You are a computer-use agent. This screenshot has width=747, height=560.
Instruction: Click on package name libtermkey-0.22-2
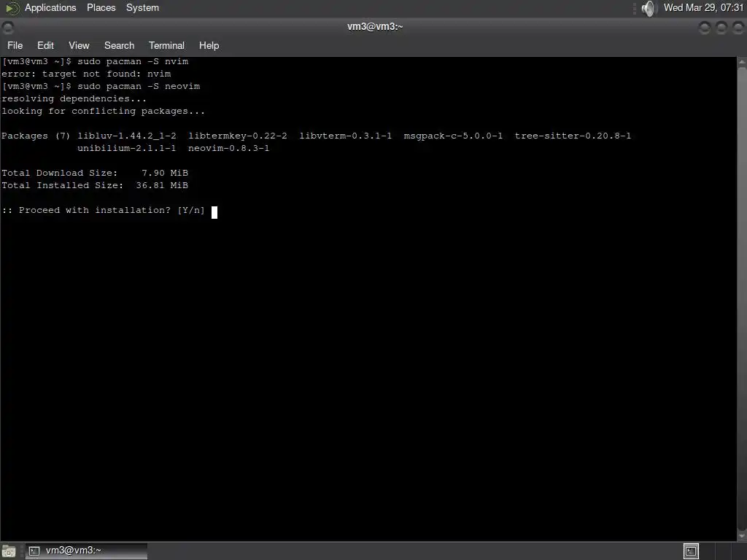coord(238,136)
